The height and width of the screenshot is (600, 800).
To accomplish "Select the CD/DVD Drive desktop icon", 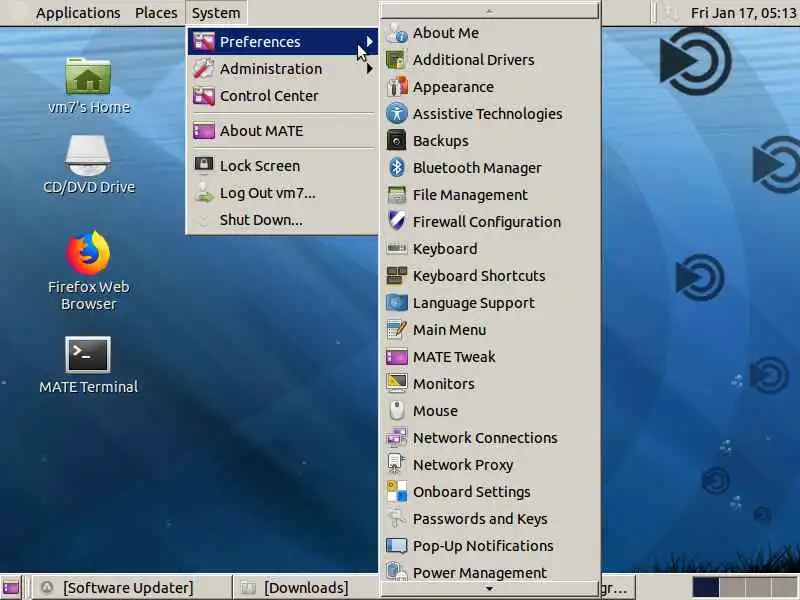I will pyautogui.click(x=88, y=156).
